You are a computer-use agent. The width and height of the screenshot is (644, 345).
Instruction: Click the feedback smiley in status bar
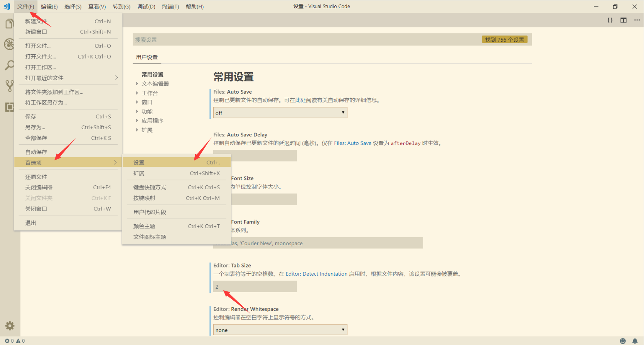(623, 341)
